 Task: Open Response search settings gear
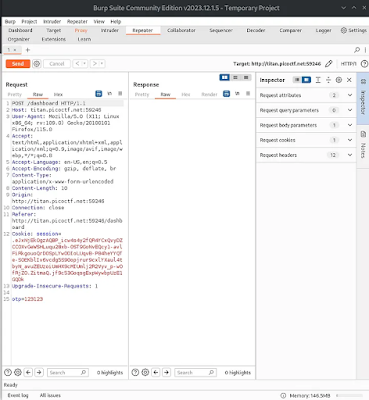(145, 372)
